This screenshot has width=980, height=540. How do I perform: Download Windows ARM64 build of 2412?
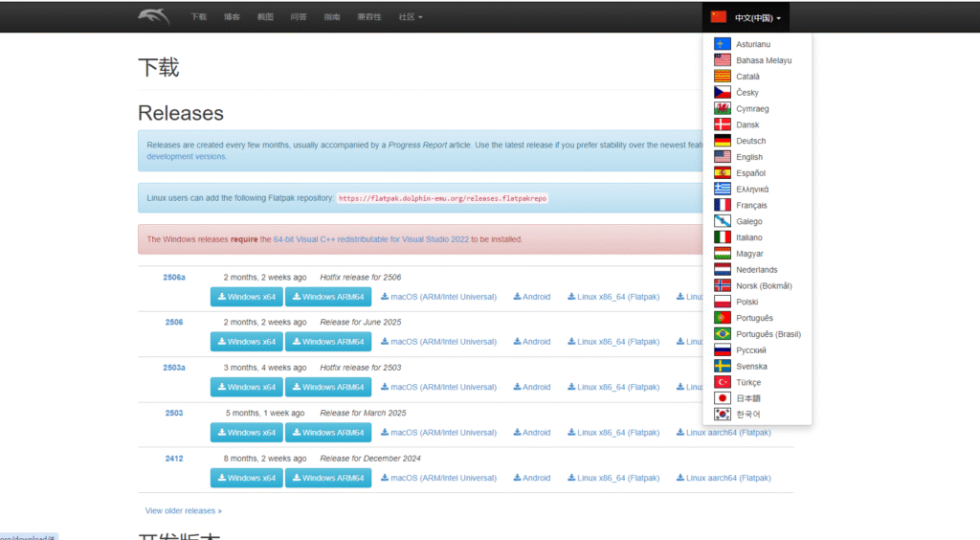[x=327, y=478]
